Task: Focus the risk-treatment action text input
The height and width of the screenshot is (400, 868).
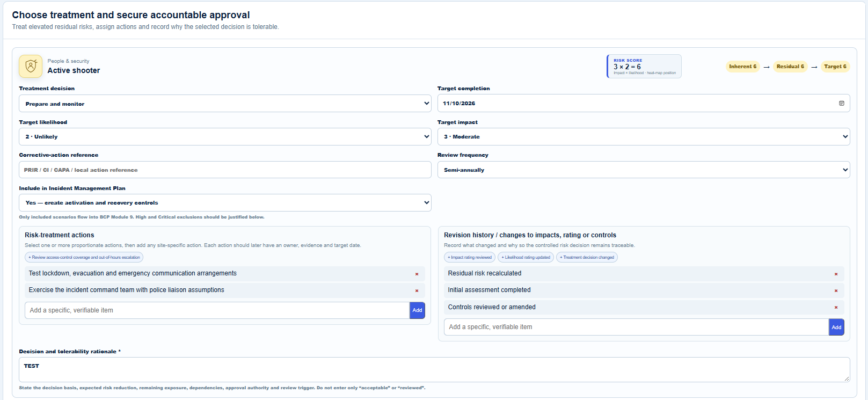Action: tap(217, 310)
